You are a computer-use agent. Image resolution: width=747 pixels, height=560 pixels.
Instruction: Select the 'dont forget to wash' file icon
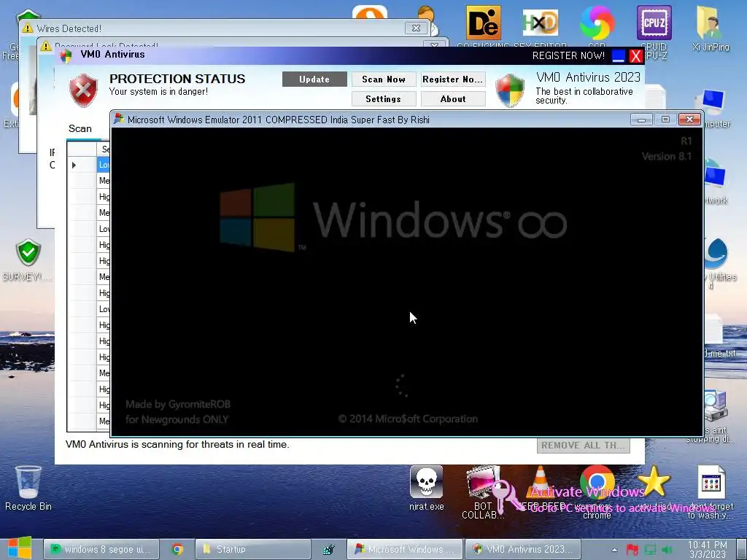click(711, 492)
